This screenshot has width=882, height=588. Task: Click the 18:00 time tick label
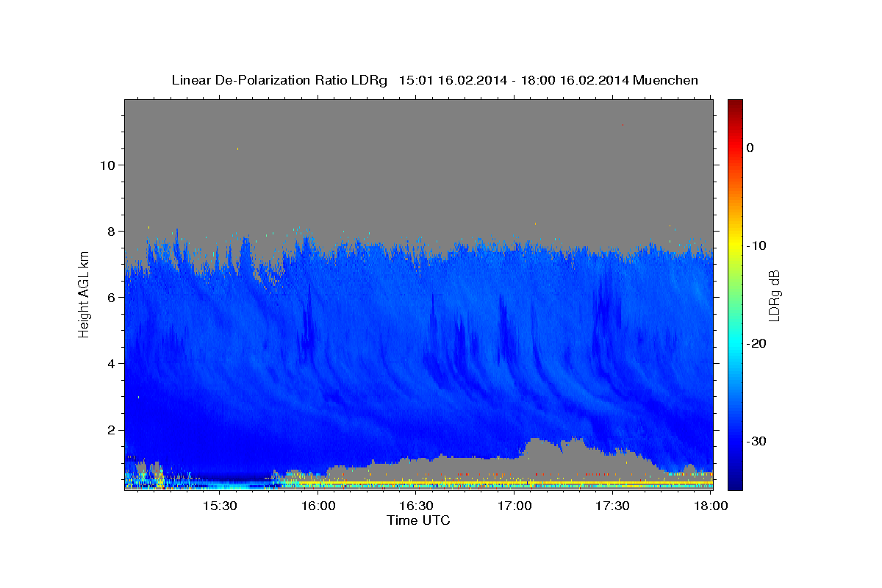coord(711,506)
